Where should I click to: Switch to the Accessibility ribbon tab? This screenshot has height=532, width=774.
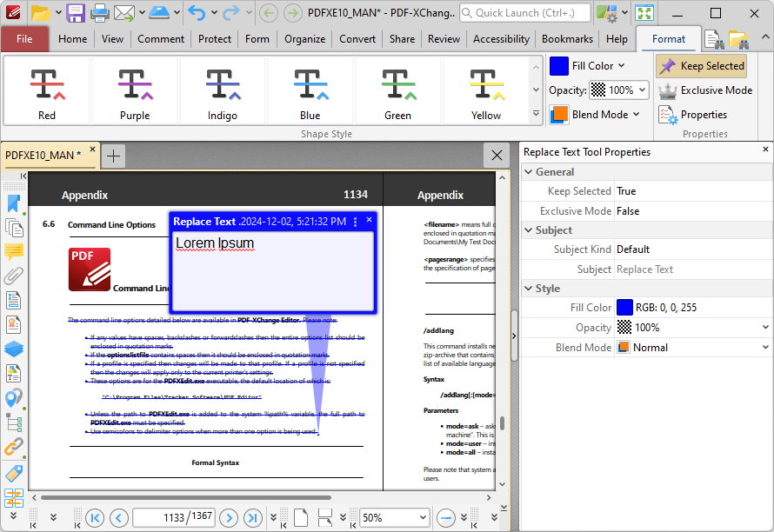click(x=501, y=39)
